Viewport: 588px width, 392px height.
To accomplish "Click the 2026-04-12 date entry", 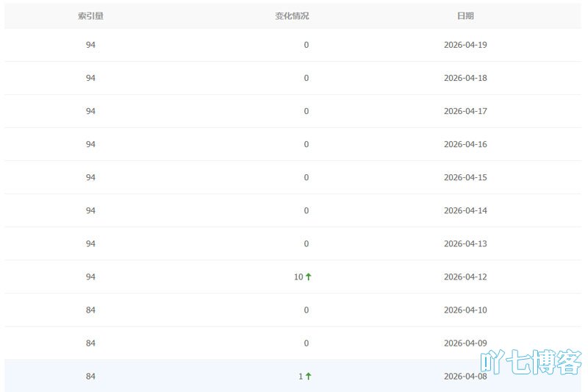I will [465, 277].
